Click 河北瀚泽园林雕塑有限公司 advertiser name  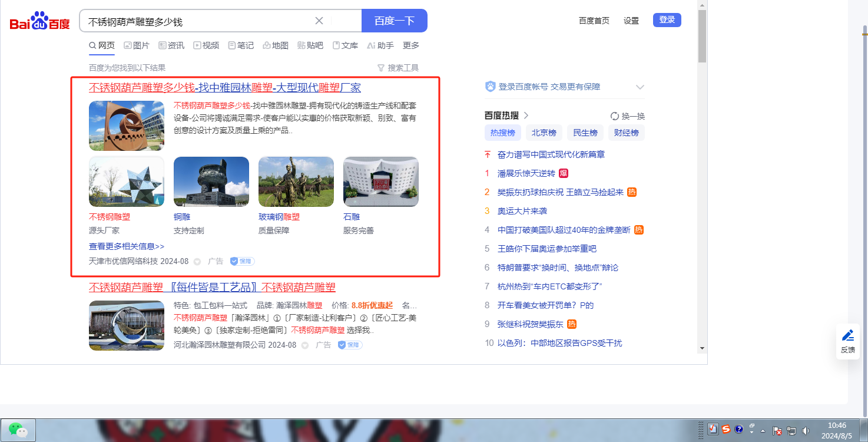[x=220, y=345]
